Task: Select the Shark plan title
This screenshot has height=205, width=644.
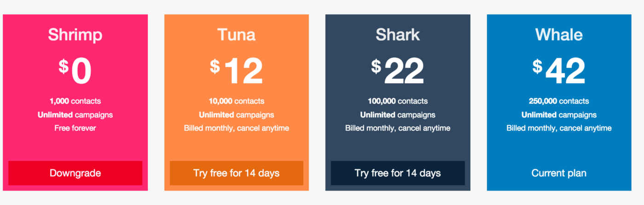Action: click(397, 35)
